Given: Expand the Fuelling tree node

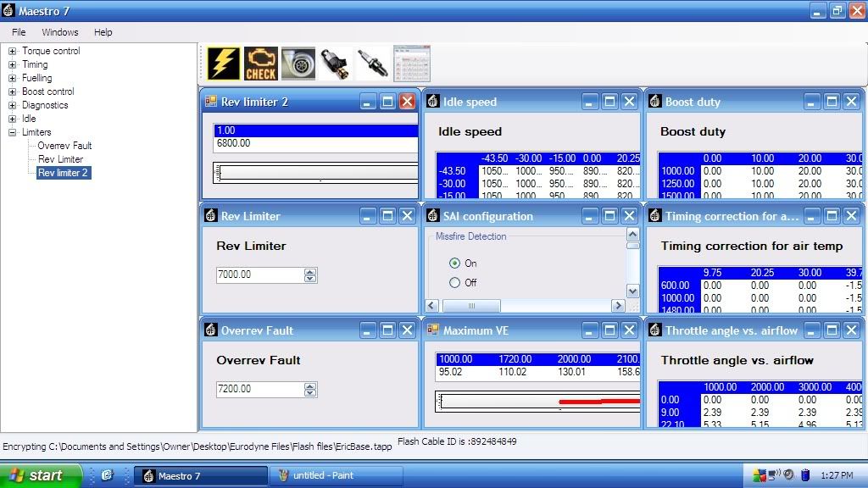Looking at the screenshot, I should 12,78.
